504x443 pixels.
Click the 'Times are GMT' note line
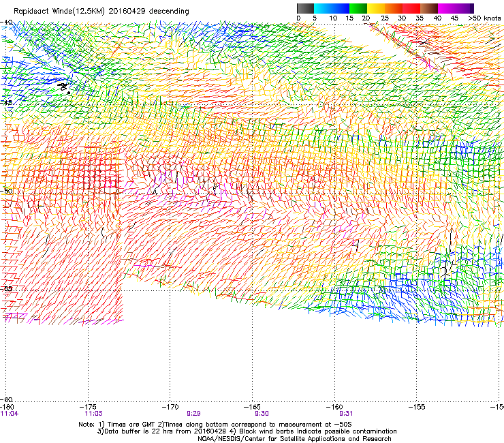(x=215, y=425)
